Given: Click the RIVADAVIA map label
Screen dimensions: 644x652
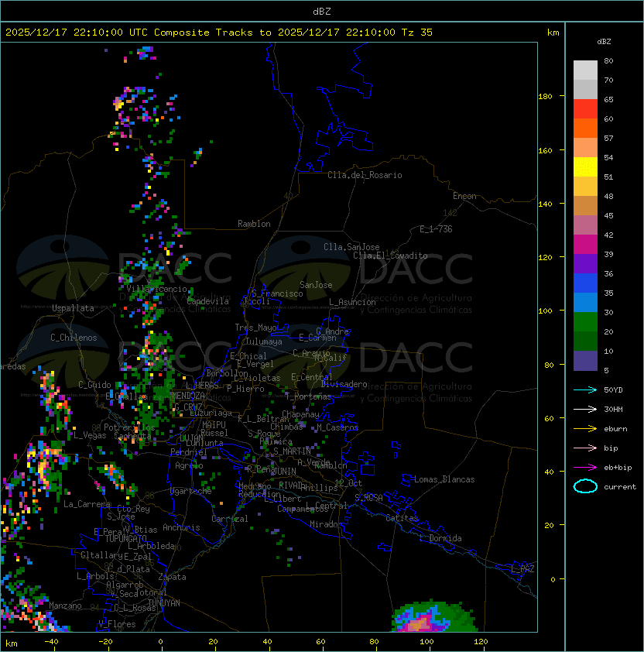Looking at the screenshot, I should pos(292,486).
